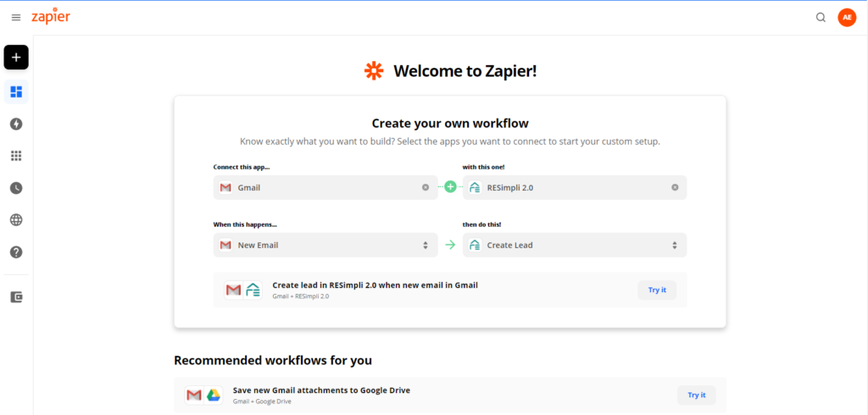The width and height of the screenshot is (868, 415).
Task: Open the wallet billing icon
Action: pos(16,297)
